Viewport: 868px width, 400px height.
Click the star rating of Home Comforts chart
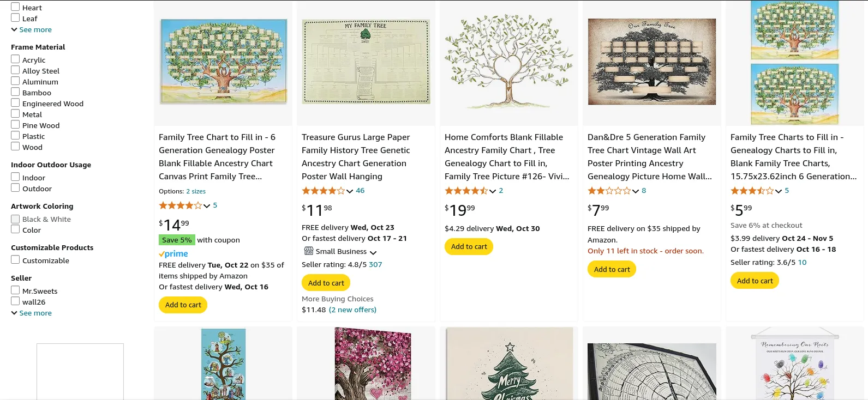click(x=466, y=191)
